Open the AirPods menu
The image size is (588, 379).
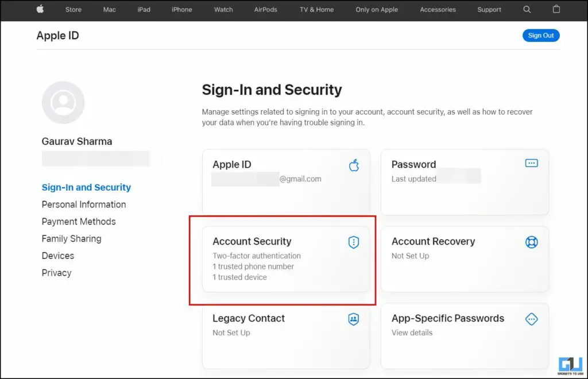click(x=265, y=10)
